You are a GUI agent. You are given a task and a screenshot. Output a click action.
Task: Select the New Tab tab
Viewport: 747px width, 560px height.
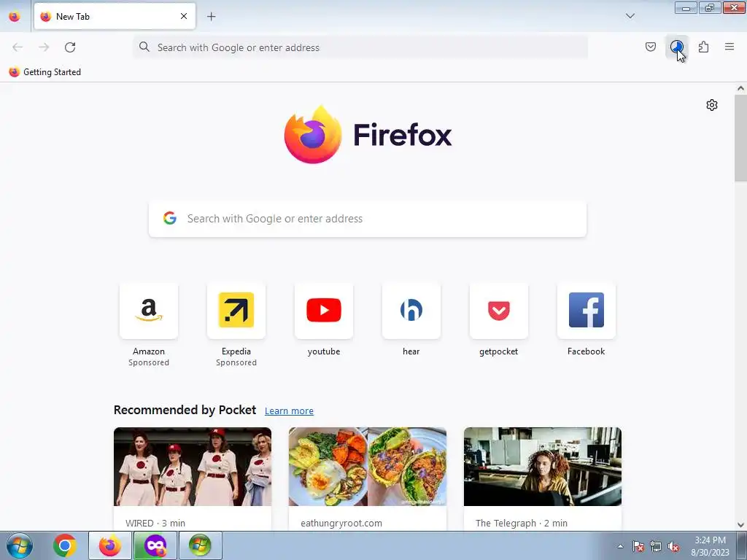pyautogui.click(x=115, y=16)
